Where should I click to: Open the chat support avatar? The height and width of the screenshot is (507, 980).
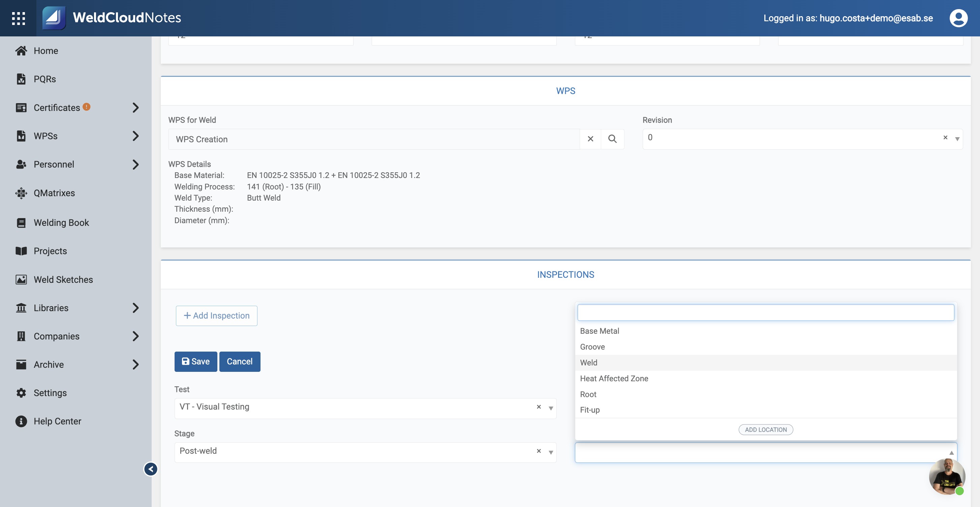click(947, 477)
